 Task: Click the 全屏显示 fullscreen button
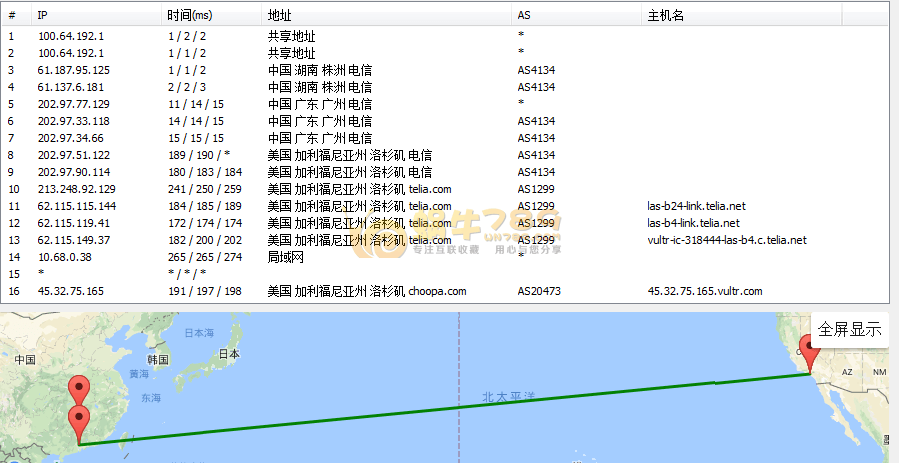pos(849,330)
